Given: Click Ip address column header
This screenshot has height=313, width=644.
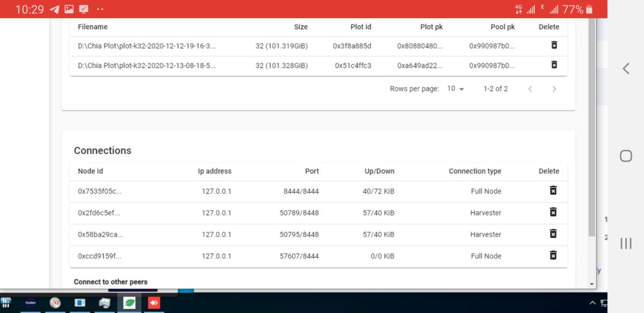Looking at the screenshot, I should click(215, 171).
